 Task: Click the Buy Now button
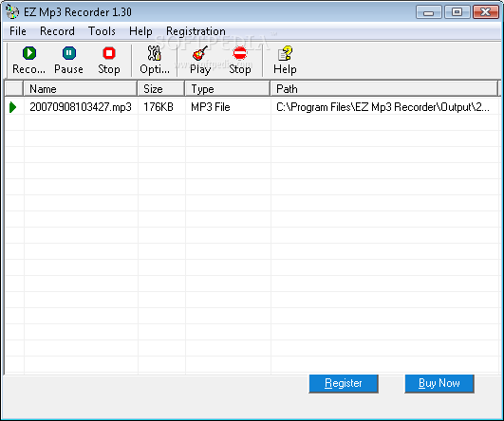[x=439, y=383]
